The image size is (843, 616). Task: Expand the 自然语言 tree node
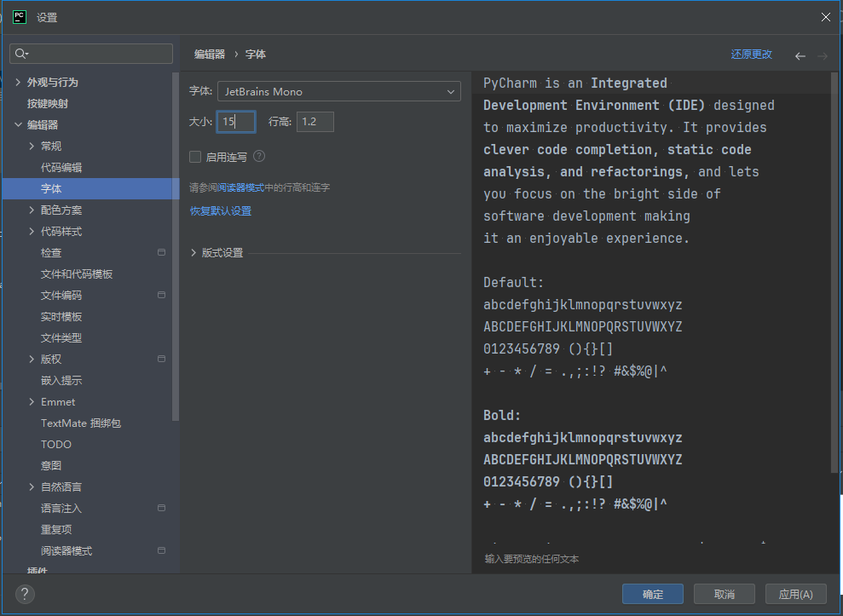coord(32,487)
